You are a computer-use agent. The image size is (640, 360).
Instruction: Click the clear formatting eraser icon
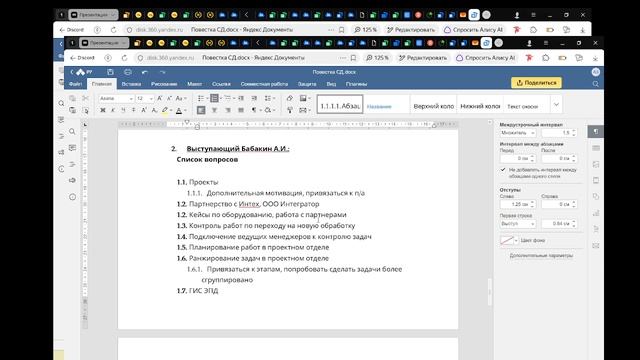(x=289, y=98)
